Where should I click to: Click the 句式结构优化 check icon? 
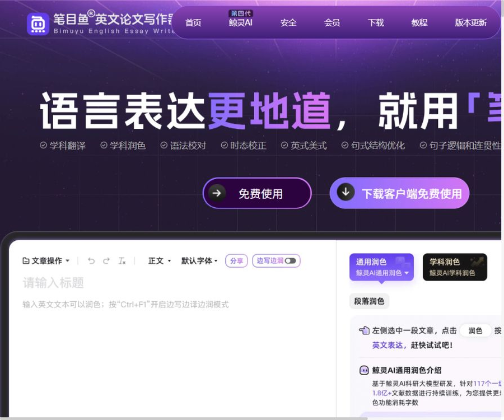[x=345, y=145]
